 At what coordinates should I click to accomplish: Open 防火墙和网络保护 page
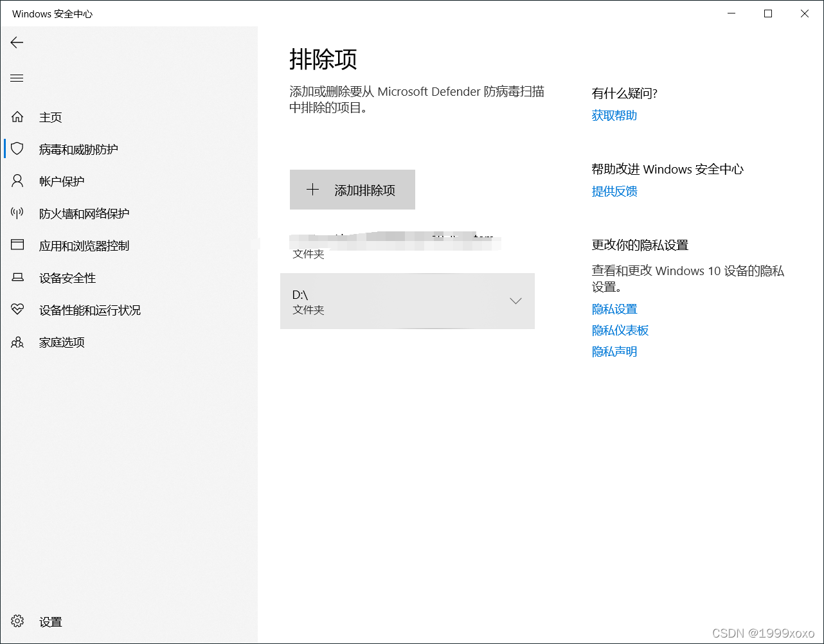[x=129, y=213]
